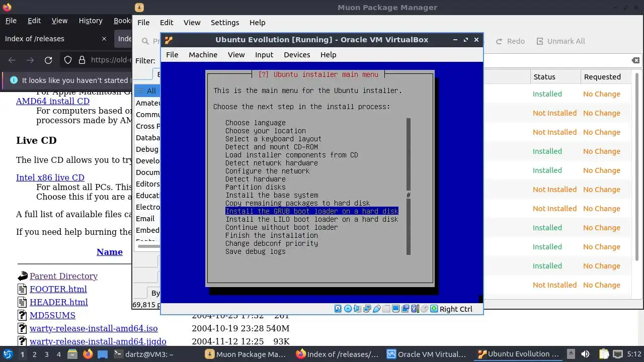Open the MD5SUMS file link
The width and height of the screenshot is (644, 362).
pyautogui.click(x=52, y=315)
